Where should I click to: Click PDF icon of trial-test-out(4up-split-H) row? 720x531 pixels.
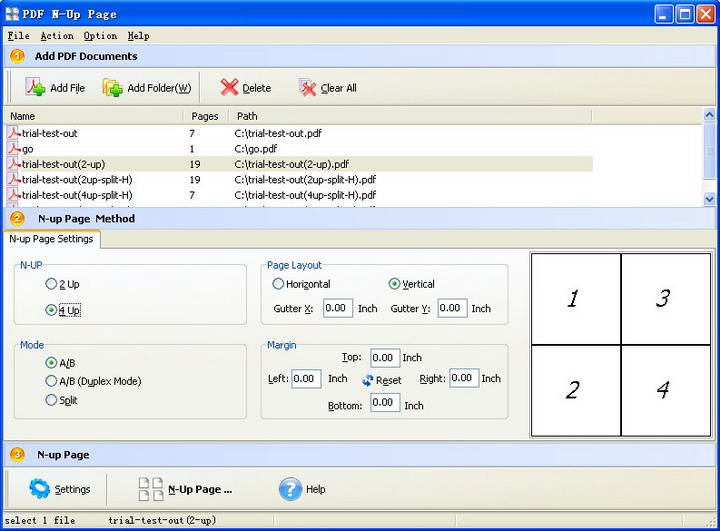tap(14, 195)
